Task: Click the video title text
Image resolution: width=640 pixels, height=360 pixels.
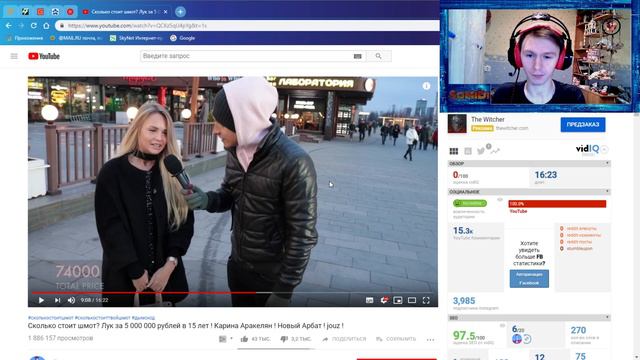Action: click(x=186, y=326)
